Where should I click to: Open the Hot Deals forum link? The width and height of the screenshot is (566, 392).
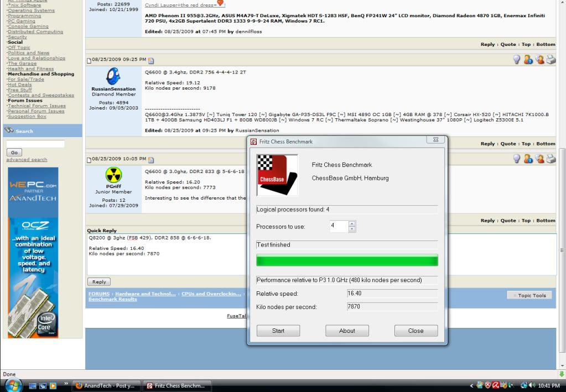20,85
